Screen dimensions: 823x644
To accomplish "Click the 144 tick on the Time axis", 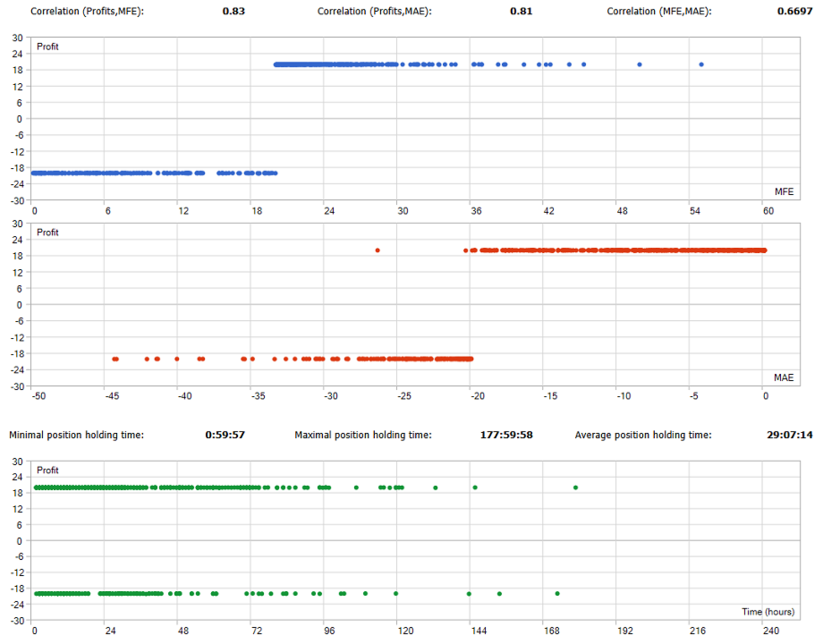I will tap(479, 631).
